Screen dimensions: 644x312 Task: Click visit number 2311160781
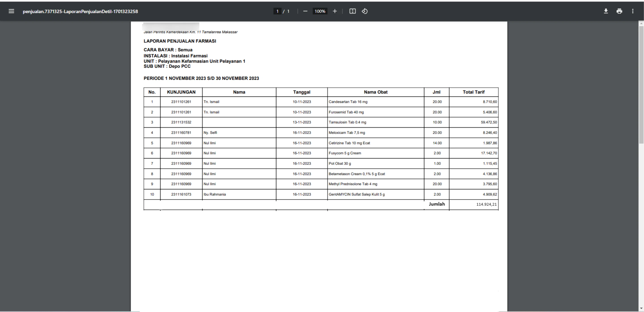click(181, 133)
